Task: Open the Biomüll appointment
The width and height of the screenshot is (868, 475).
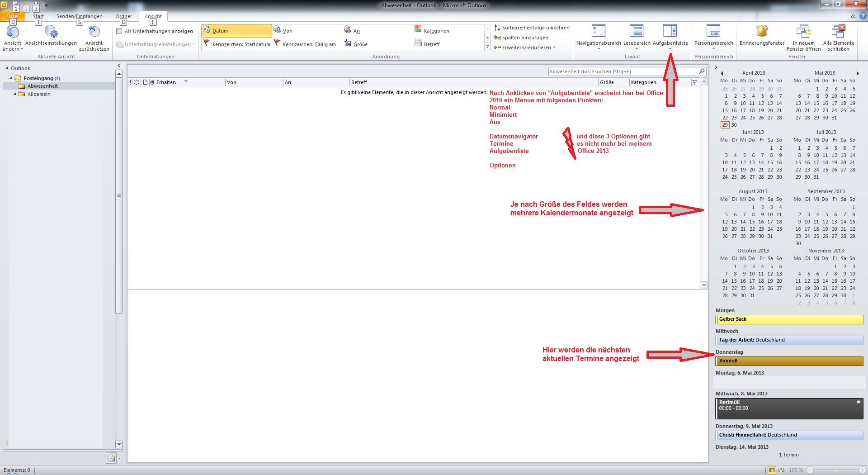Action: [x=789, y=361]
